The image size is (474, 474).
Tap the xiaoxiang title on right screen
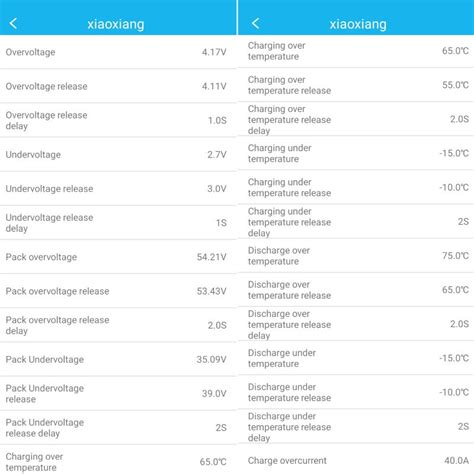358,24
